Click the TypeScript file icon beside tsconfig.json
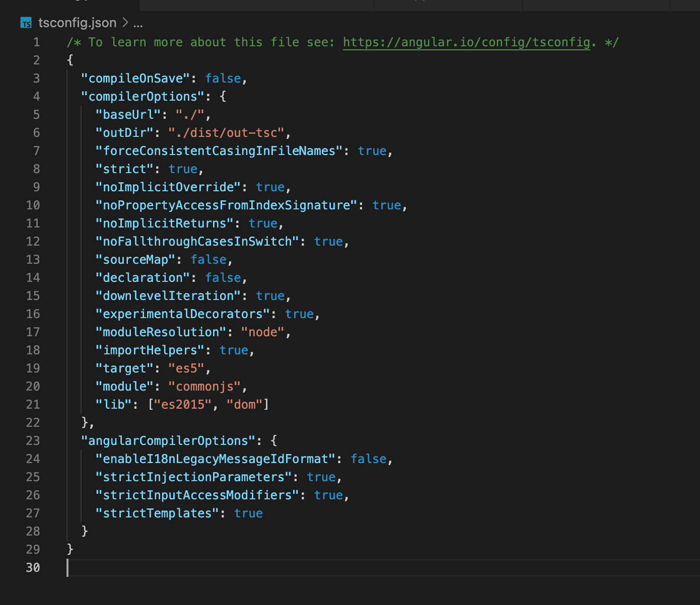This screenshot has height=605, width=700. coord(26,23)
